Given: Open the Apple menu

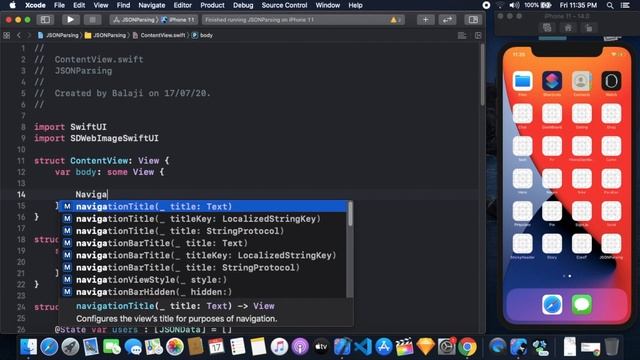Looking at the screenshot, I should click(x=12, y=5).
